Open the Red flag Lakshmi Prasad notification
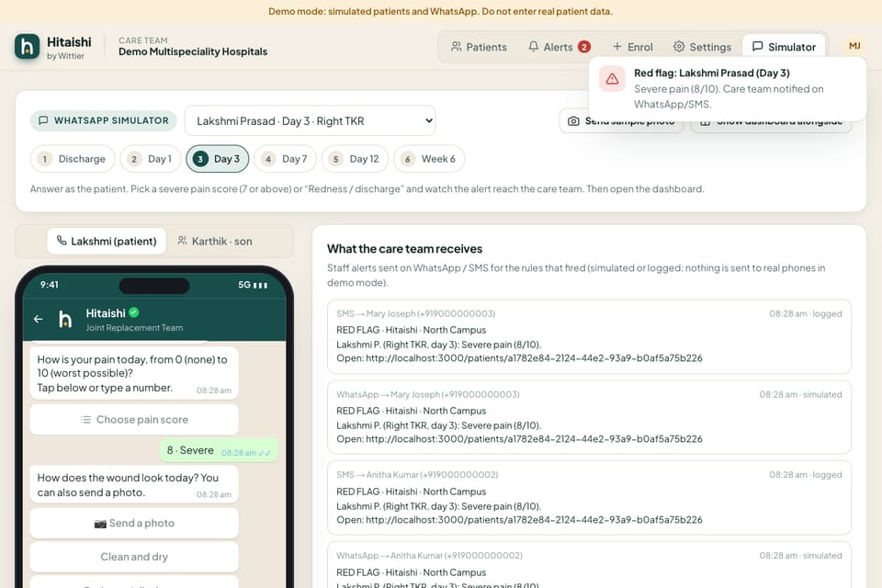The image size is (882, 588). point(728,88)
